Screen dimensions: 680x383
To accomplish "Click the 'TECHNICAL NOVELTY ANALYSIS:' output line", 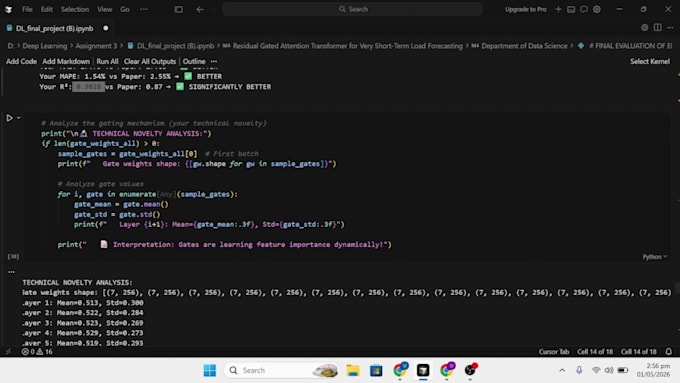I will (78, 283).
